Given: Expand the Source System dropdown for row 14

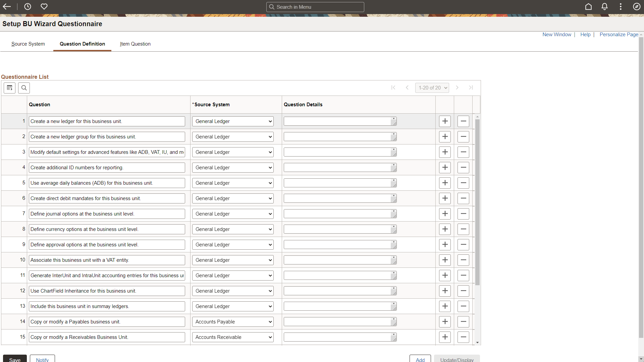Looking at the screenshot, I should (233, 322).
